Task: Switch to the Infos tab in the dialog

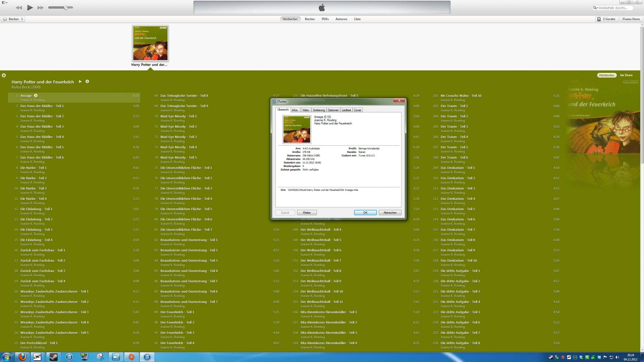Action: (x=294, y=110)
